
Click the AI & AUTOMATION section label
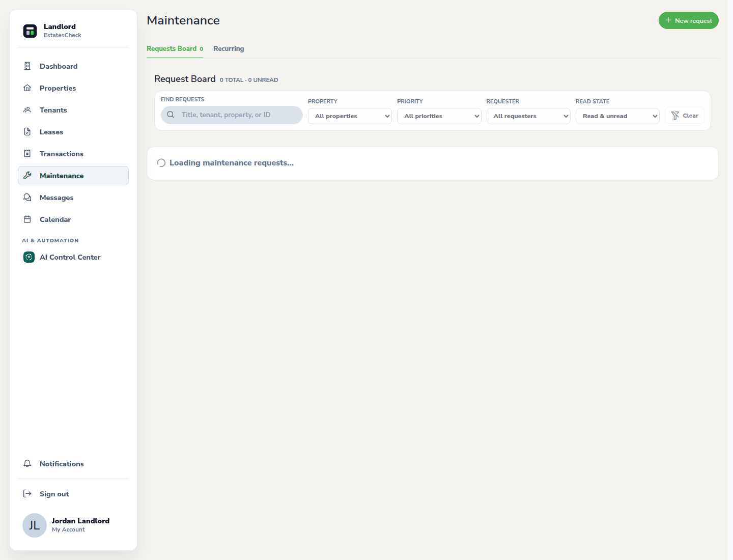tap(50, 240)
